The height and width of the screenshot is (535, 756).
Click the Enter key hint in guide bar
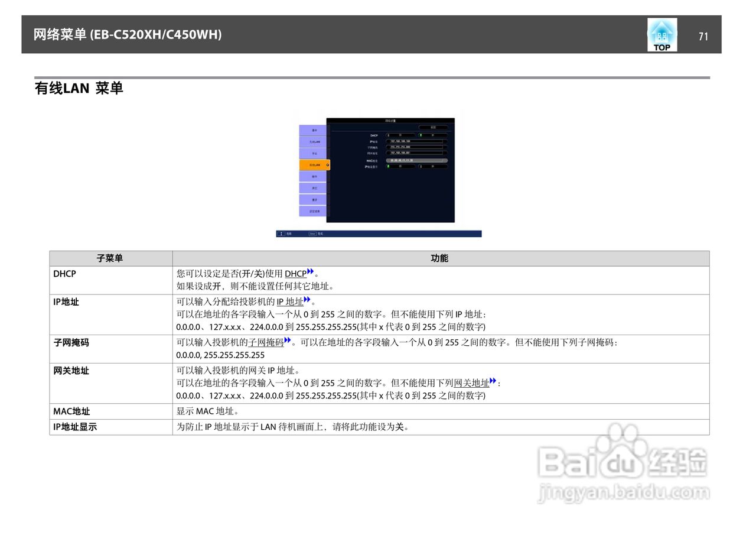tap(316, 234)
